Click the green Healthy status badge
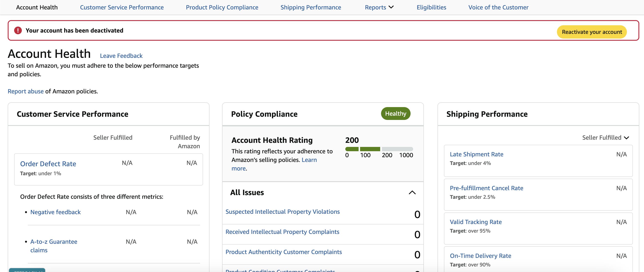 coord(396,114)
